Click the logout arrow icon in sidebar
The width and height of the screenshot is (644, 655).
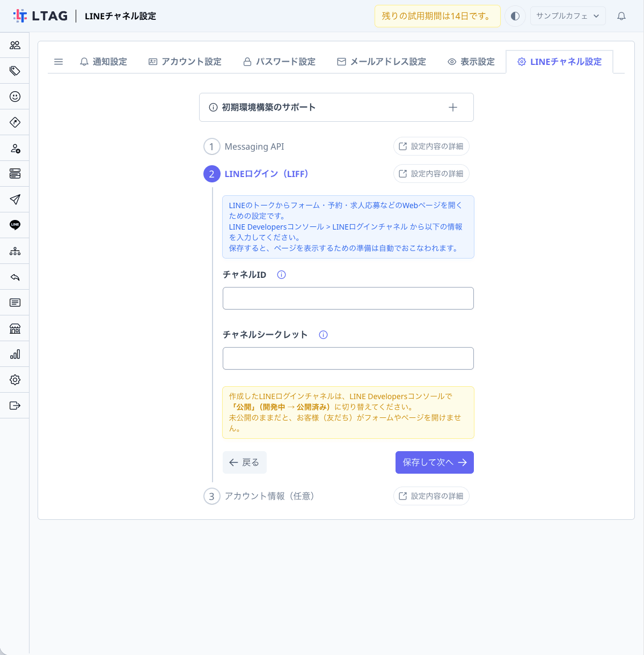tap(15, 406)
